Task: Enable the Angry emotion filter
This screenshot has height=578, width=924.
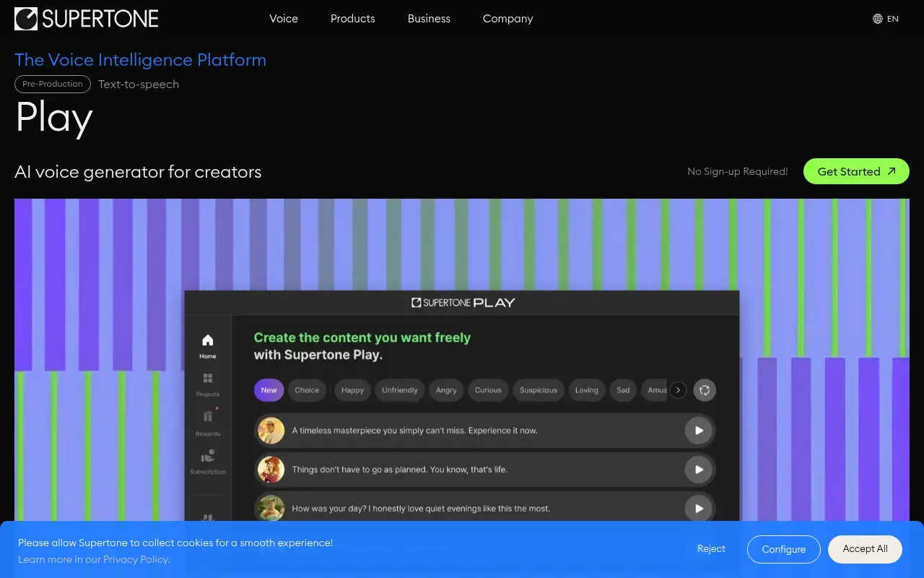Action: click(x=445, y=390)
